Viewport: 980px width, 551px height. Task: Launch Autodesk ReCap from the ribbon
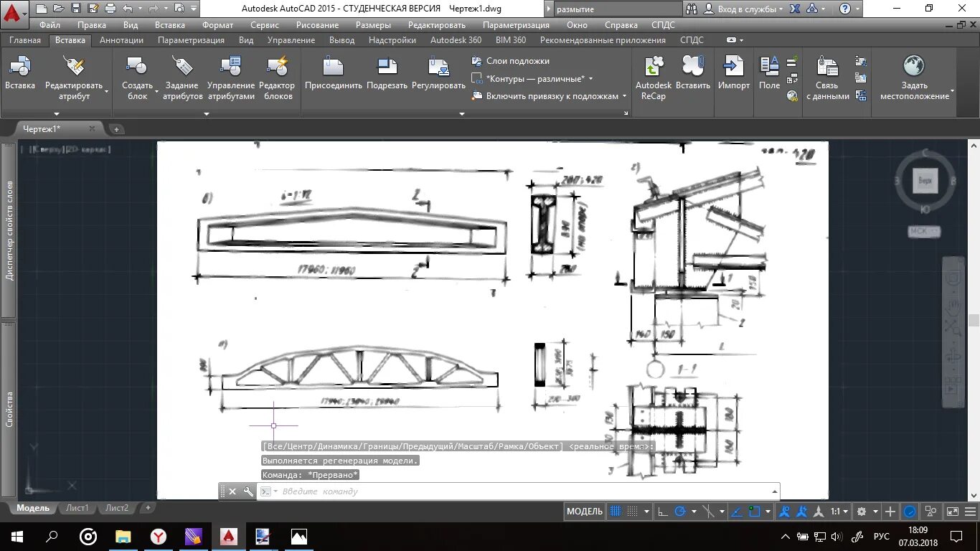point(653,79)
